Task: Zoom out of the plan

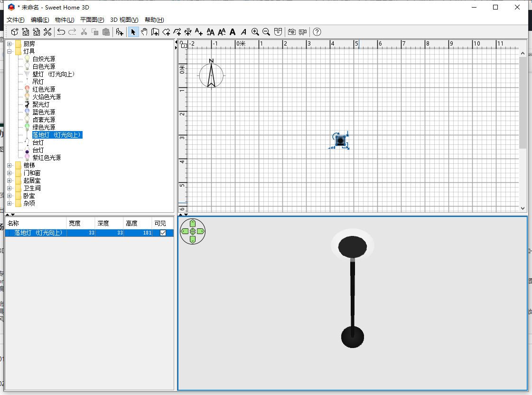Action: 266,32
